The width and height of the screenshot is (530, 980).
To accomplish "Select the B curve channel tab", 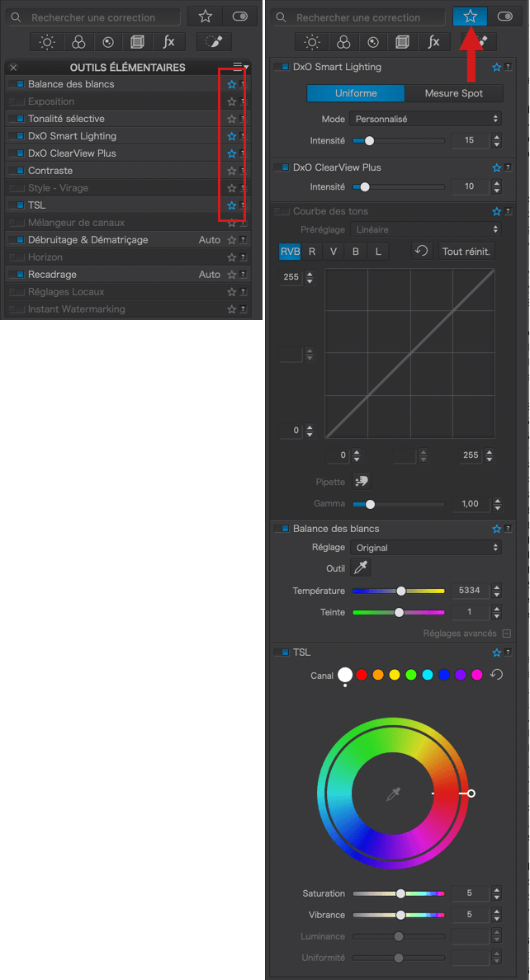I will [356, 252].
